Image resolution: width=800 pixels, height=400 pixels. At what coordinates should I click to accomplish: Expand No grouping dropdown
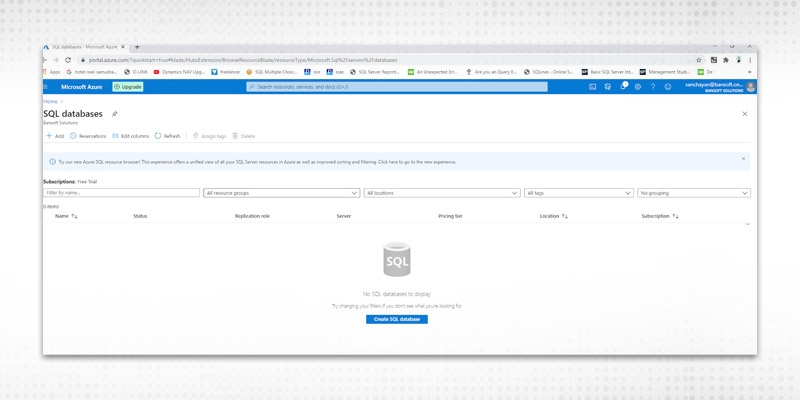click(x=694, y=193)
